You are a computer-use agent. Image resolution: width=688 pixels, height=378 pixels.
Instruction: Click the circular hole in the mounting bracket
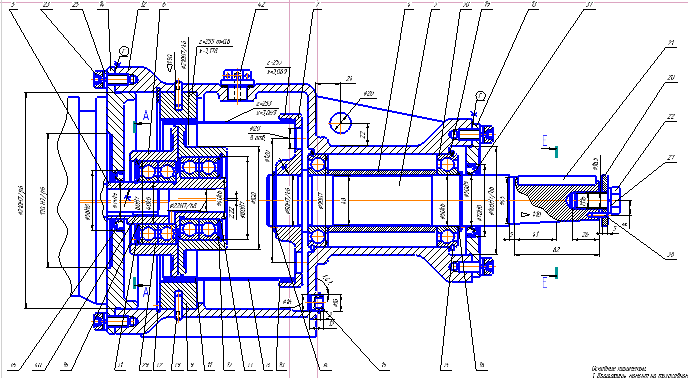340,122
